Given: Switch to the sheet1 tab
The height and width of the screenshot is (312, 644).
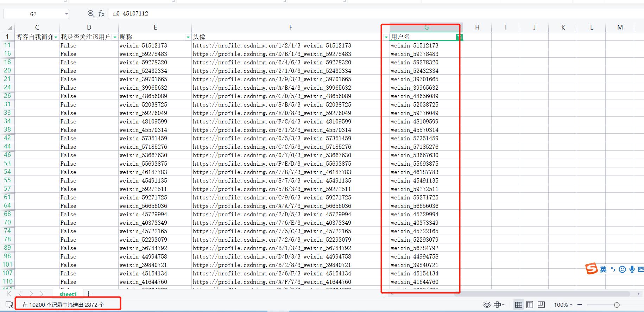Looking at the screenshot, I should point(68,294).
